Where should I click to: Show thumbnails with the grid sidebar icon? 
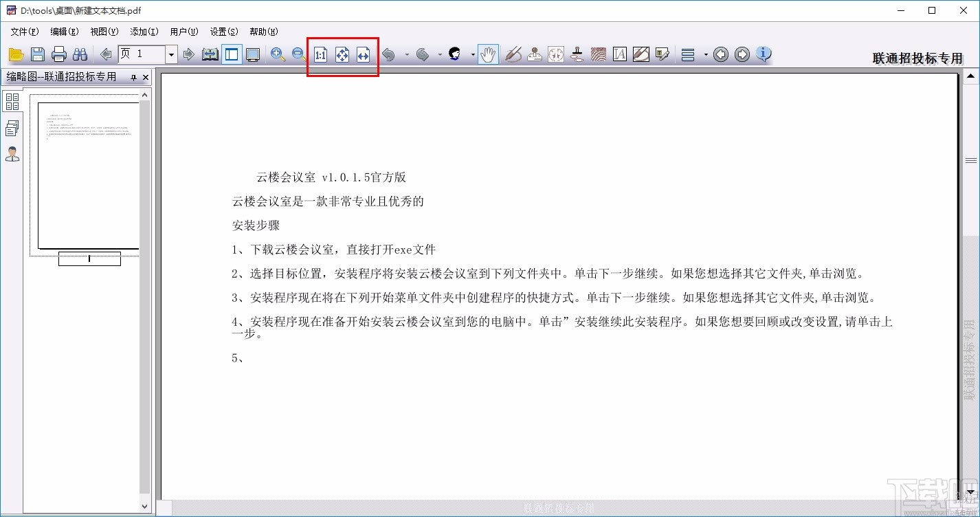point(12,102)
